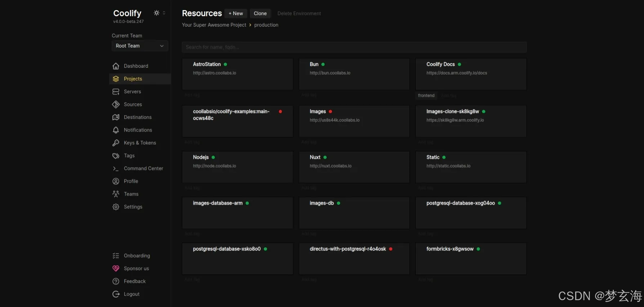Screen dimensions: 644x307
Task: Open the Images resource card
Action: tap(354, 121)
